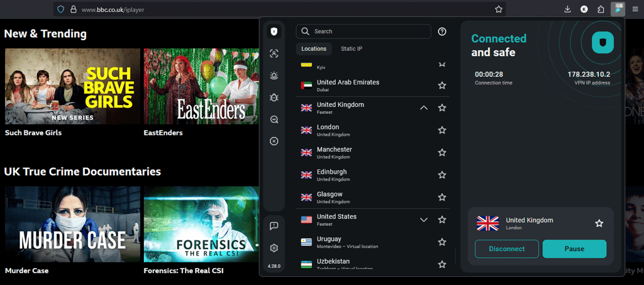Viewport: 644px width, 285px height.
Task: Open the feedback speech bubble icon
Action: coord(274,226)
